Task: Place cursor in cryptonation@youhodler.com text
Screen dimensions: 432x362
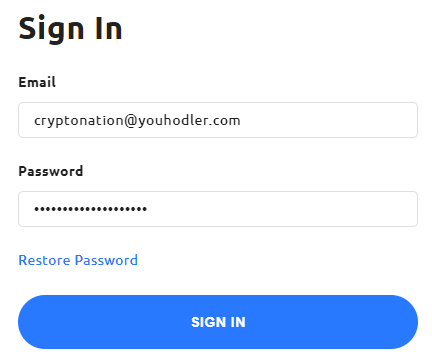Action: coord(137,120)
